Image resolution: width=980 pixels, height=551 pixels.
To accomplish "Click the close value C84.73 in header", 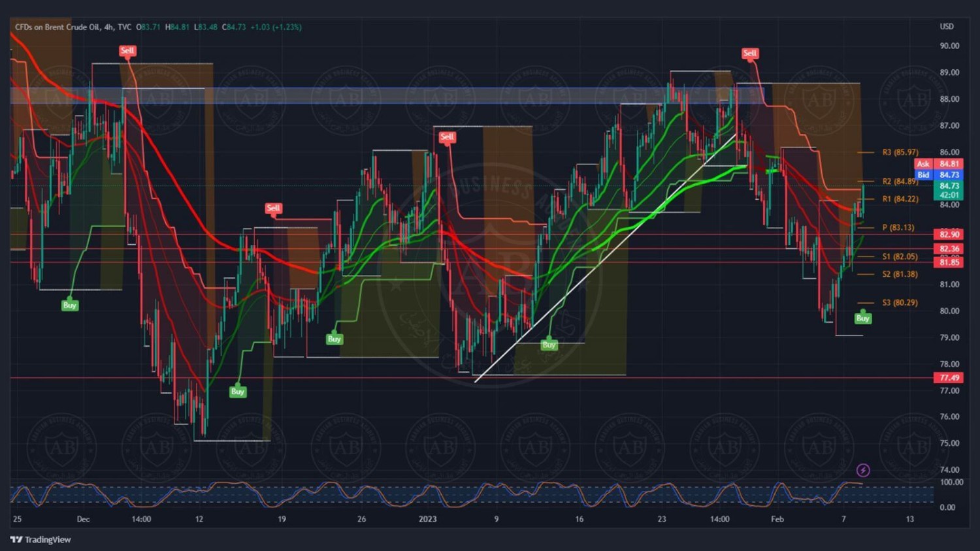I will 234,27.
